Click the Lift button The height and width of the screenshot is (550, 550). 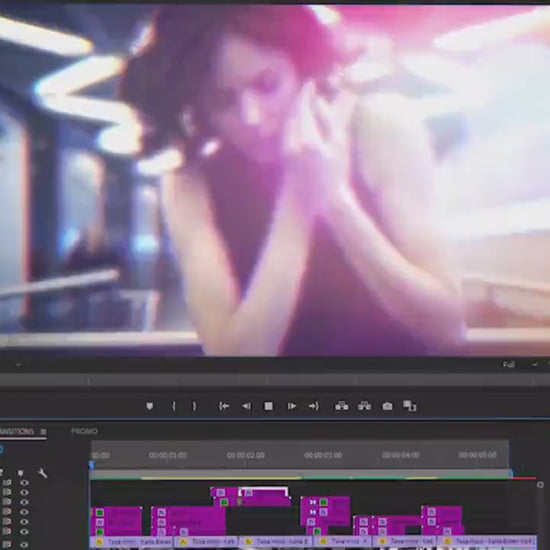point(342,406)
